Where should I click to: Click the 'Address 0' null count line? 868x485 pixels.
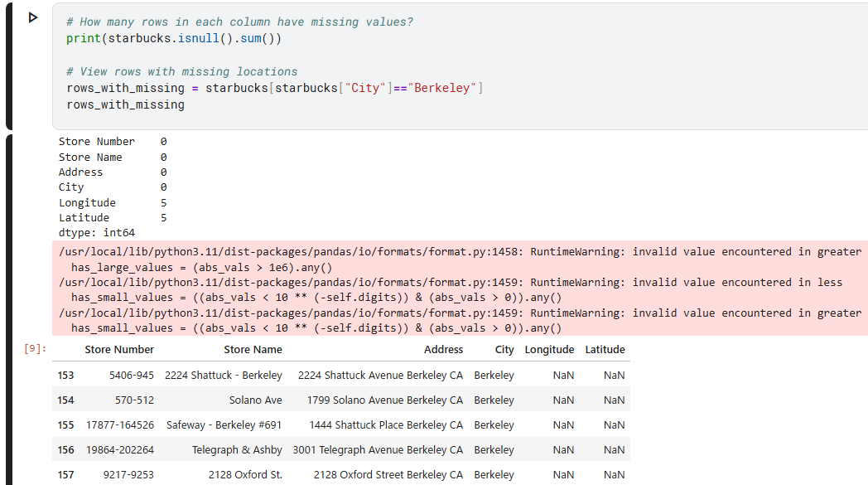click(x=113, y=172)
